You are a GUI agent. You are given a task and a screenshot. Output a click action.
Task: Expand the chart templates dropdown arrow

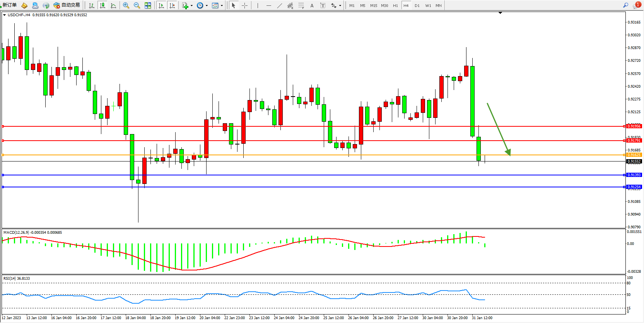click(x=222, y=5)
